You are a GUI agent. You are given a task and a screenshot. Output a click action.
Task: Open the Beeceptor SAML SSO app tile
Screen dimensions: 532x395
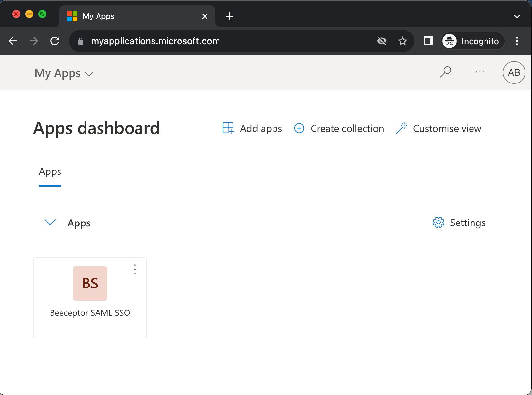click(x=90, y=283)
